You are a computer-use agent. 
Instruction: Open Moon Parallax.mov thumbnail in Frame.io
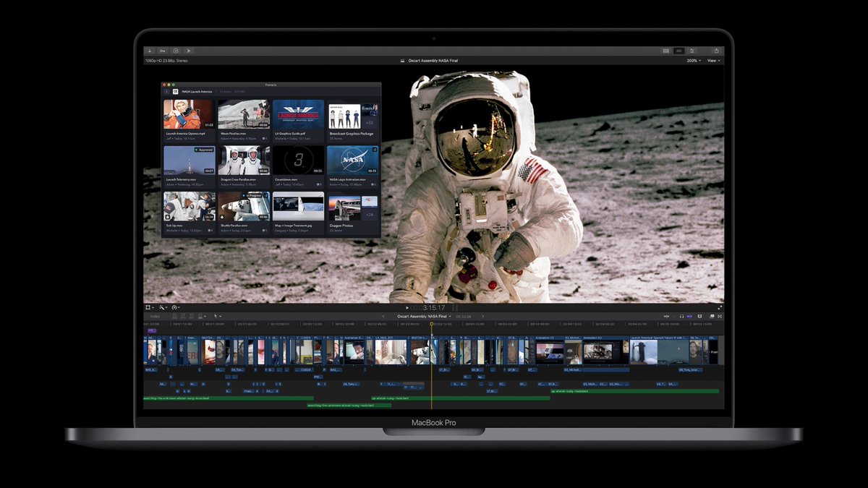(x=244, y=114)
